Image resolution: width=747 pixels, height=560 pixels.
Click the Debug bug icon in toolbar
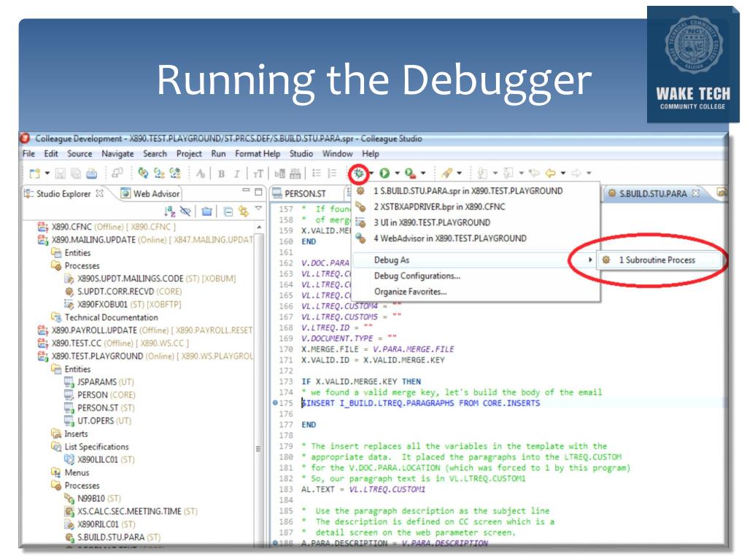coord(359,174)
